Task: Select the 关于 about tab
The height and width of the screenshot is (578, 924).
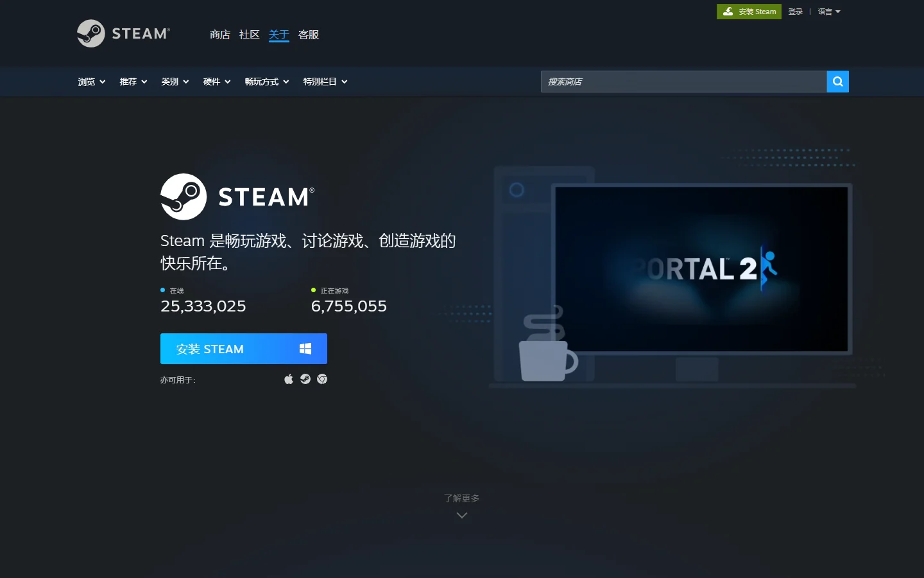Action: point(279,35)
